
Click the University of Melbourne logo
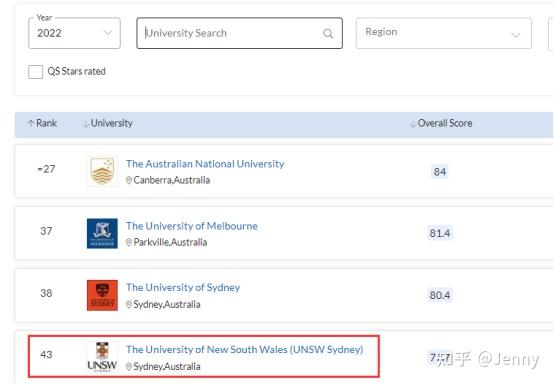coord(102,233)
